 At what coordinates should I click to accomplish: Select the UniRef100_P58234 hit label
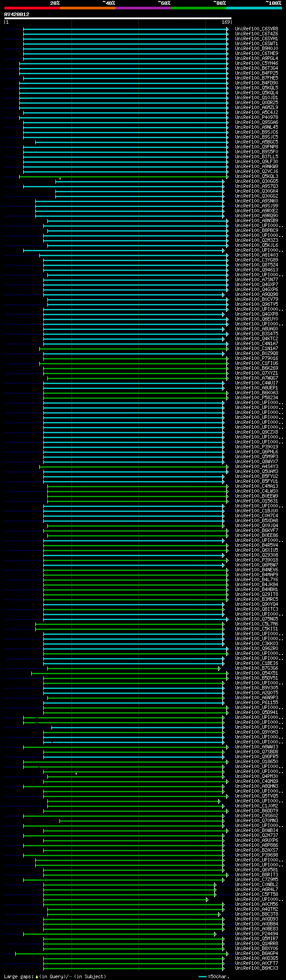click(257, 398)
